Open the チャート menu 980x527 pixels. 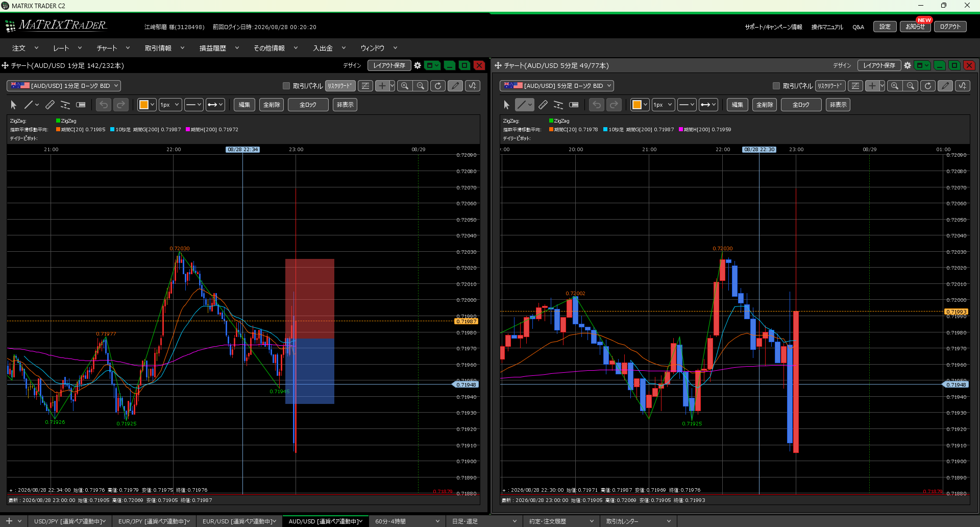pyautogui.click(x=113, y=48)
